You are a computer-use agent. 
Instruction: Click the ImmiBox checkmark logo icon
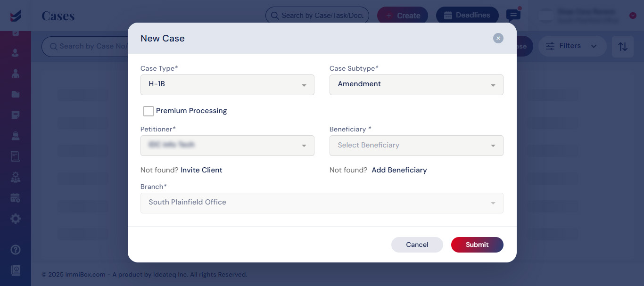(16, 16)
